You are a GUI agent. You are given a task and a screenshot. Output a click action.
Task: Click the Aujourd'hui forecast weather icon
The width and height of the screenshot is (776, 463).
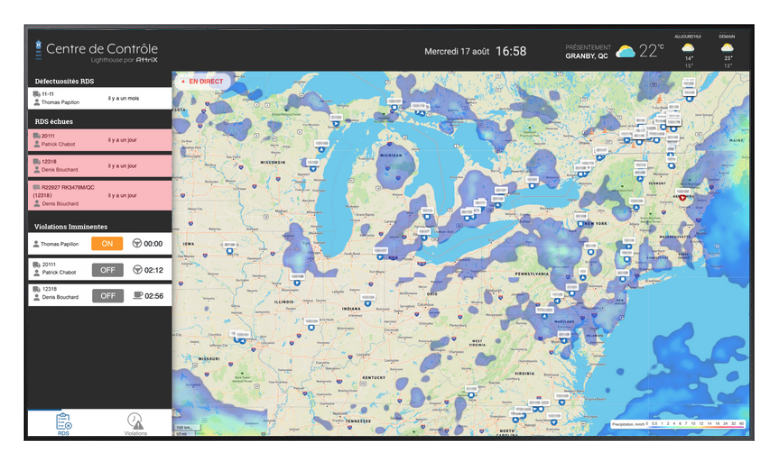coord(688,47)
